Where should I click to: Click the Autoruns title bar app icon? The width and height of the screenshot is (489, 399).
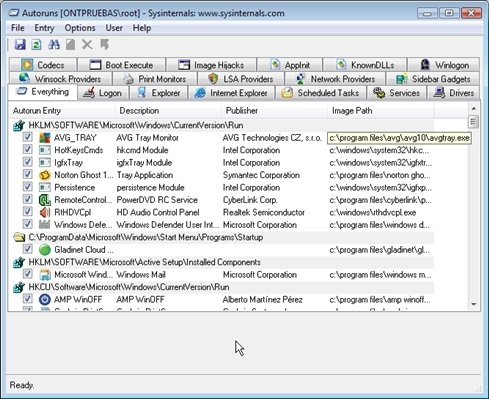click(13, 13)
